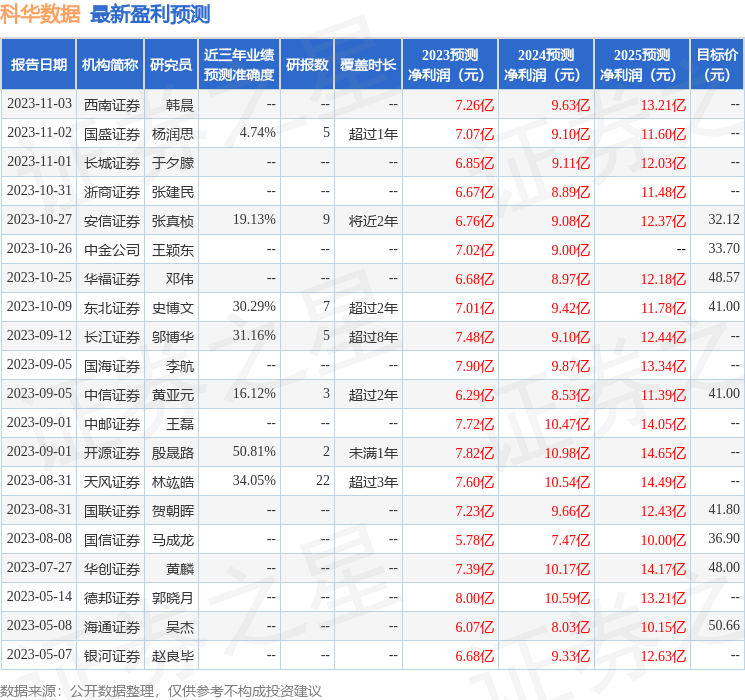Select the 西南证券 institution cell
Screen dimensions: 745x700
pyautogui.click(x=112, y=105)
